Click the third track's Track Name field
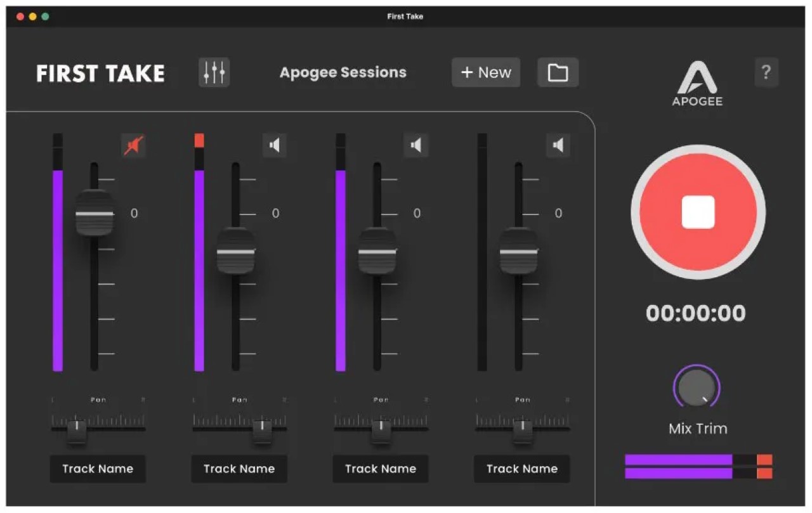 click(381, 469)
